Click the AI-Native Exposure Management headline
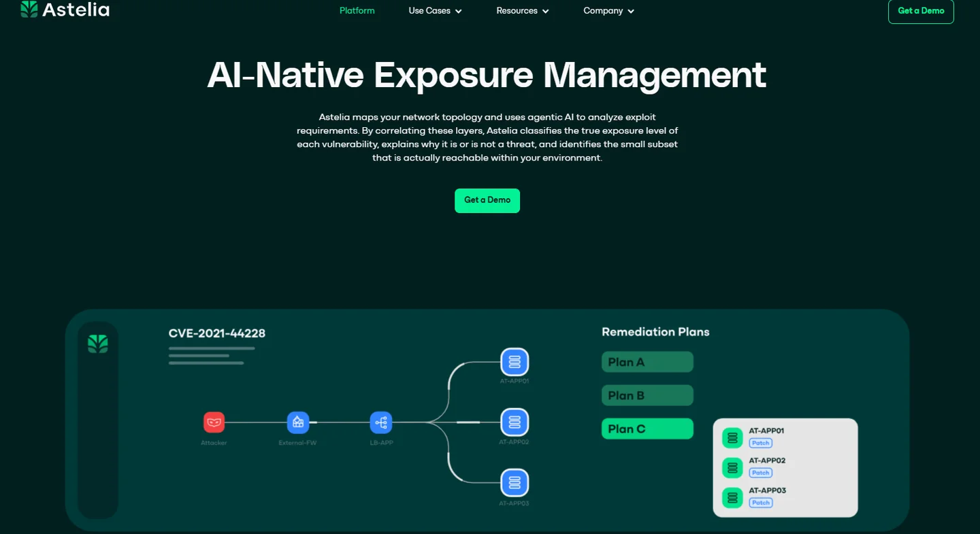 tap(487, 75)
